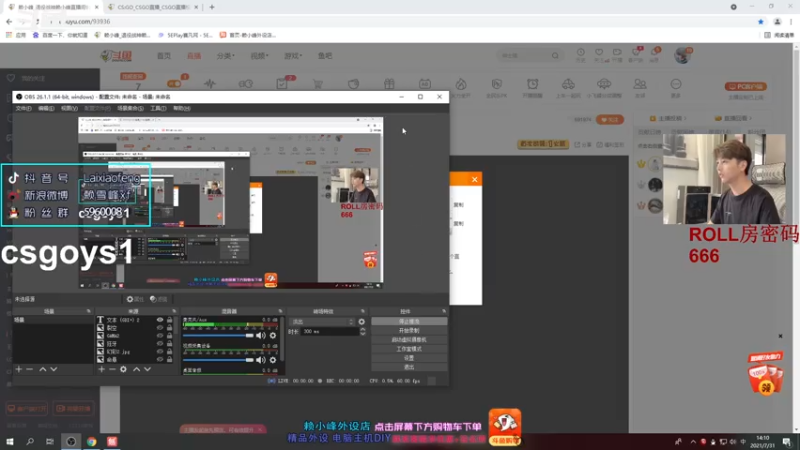Click the exit button in controls panel
Image resolution: width=800 pixels, height=450 pixels.
[409, 367]
